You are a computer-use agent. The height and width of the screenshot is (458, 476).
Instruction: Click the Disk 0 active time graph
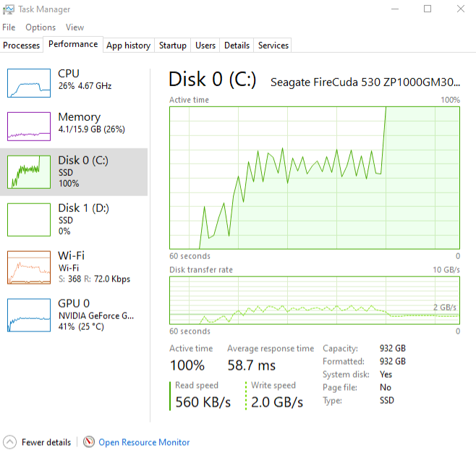click(315, 177)
